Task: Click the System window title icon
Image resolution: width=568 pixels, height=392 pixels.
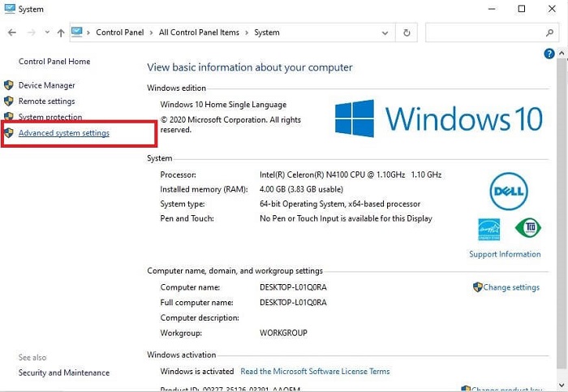Action: click(x=10, y=9)
